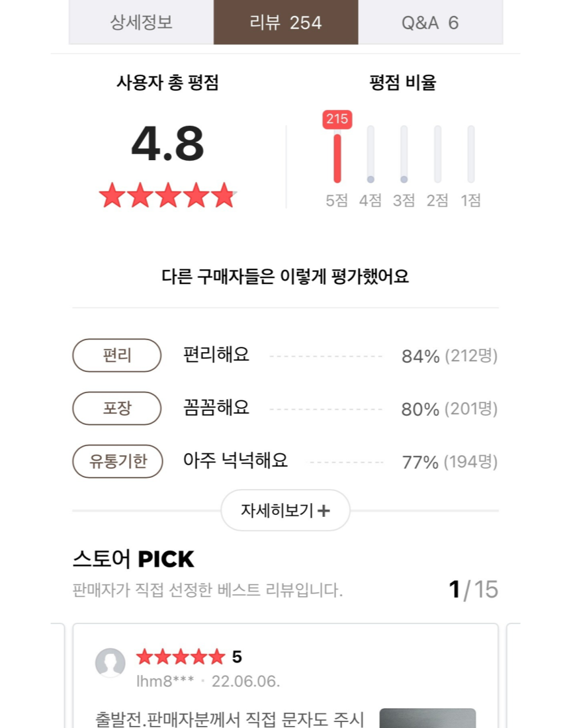Select the 유통기한 category tag
This screenshot has height=728, width=569.
pos(117,461)
